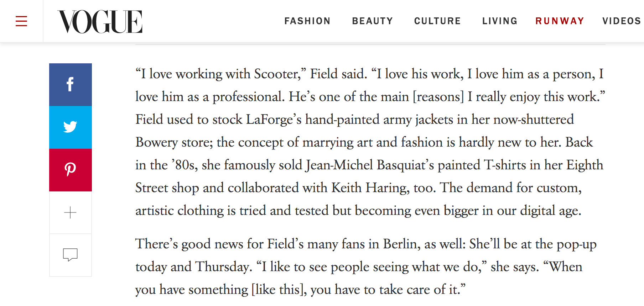Click the word Bowery in article text

point(156,142)
